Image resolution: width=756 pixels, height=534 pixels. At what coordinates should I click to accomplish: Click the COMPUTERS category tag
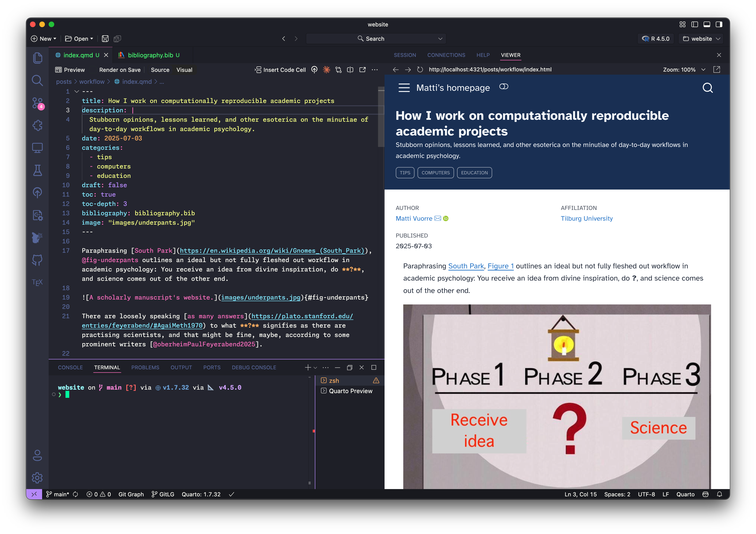[x=435, y=173]
